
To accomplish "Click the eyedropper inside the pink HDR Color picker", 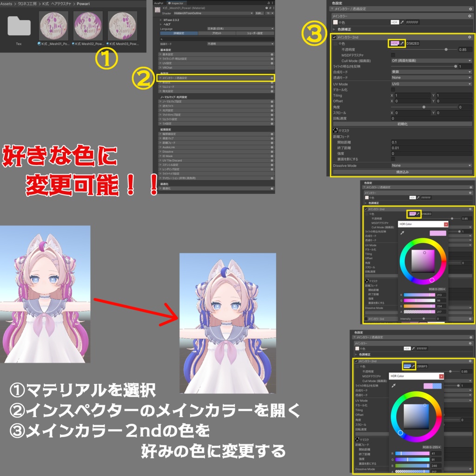I will point(402,233).
